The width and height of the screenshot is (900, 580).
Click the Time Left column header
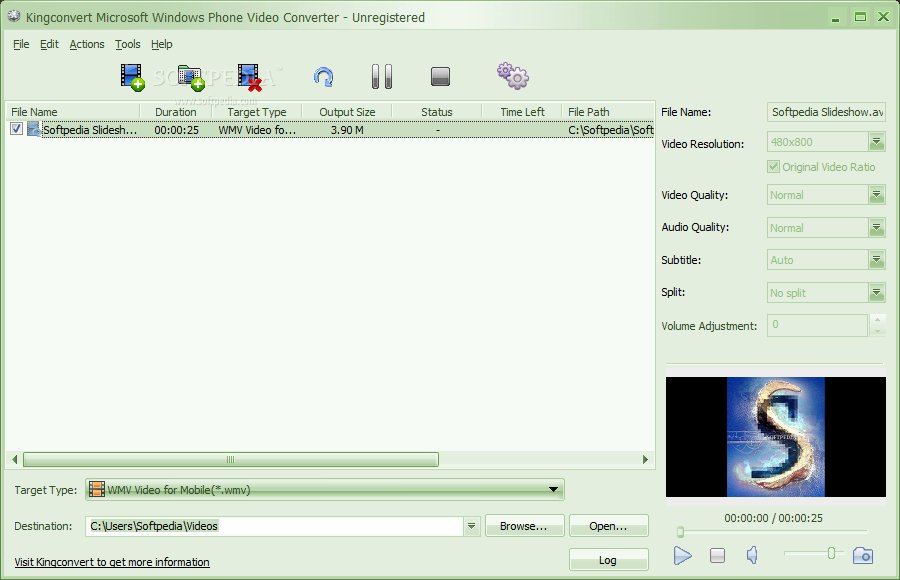click(x=522, y=112)
